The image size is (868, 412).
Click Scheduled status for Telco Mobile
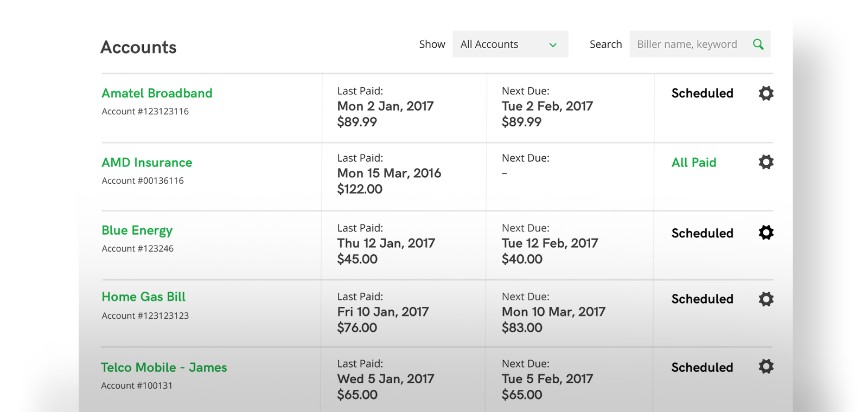point(702,368)
